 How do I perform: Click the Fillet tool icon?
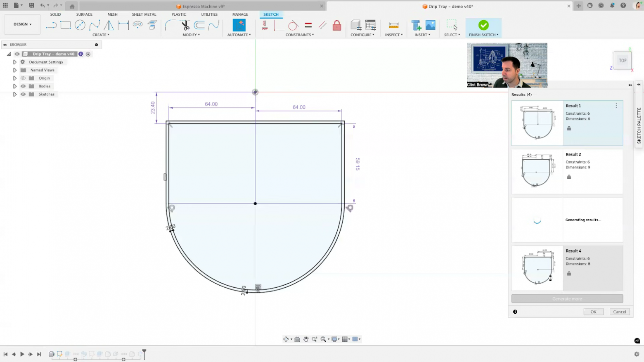(x=170, y=25)
